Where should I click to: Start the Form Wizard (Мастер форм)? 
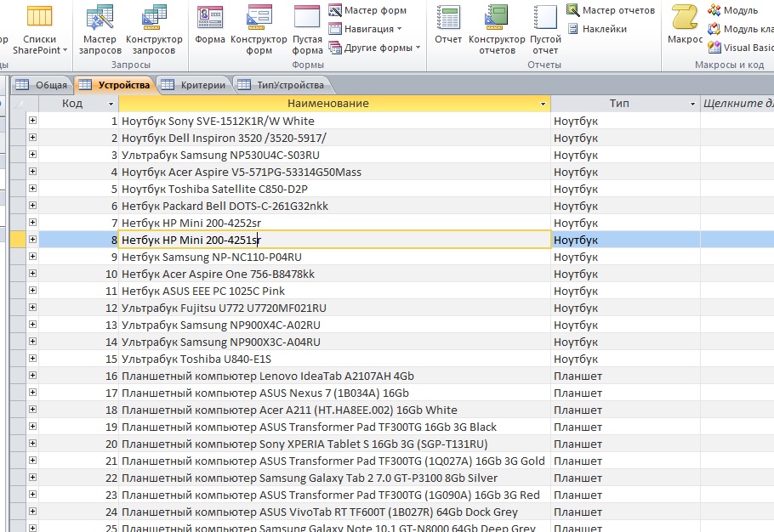tap(367, 10)
